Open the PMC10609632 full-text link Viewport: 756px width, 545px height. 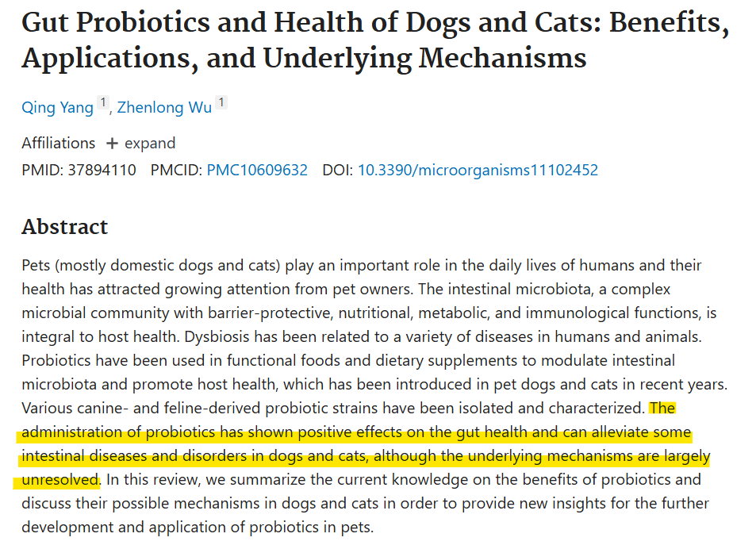(x=257, y=170)
